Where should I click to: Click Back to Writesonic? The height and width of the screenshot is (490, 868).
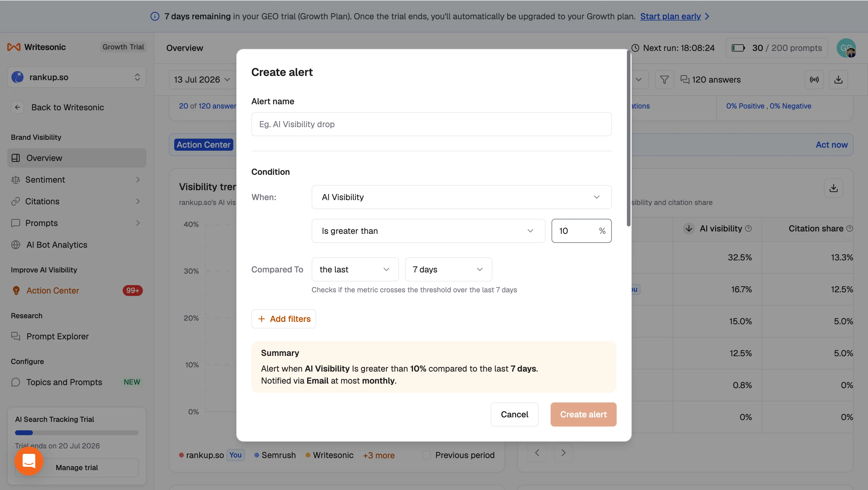68,107
